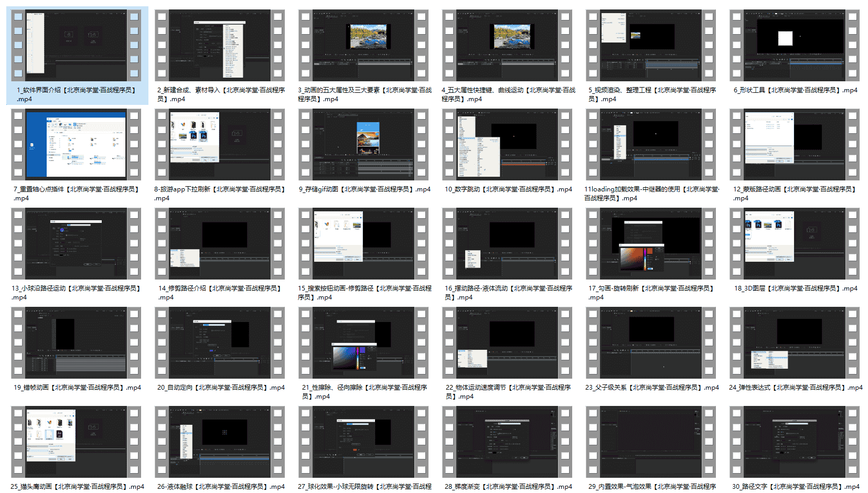Select the video thumbnail for 1_软件界面介绍

[x=76, y=45]
